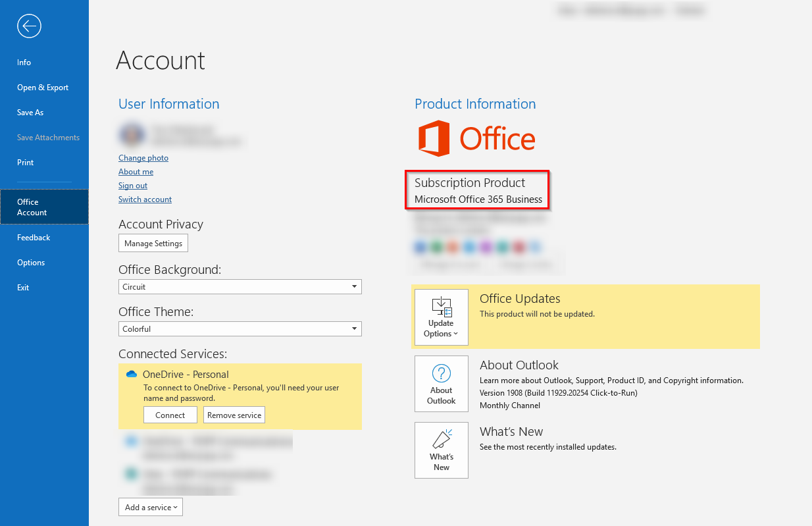Click the orange Office logo

434,138
